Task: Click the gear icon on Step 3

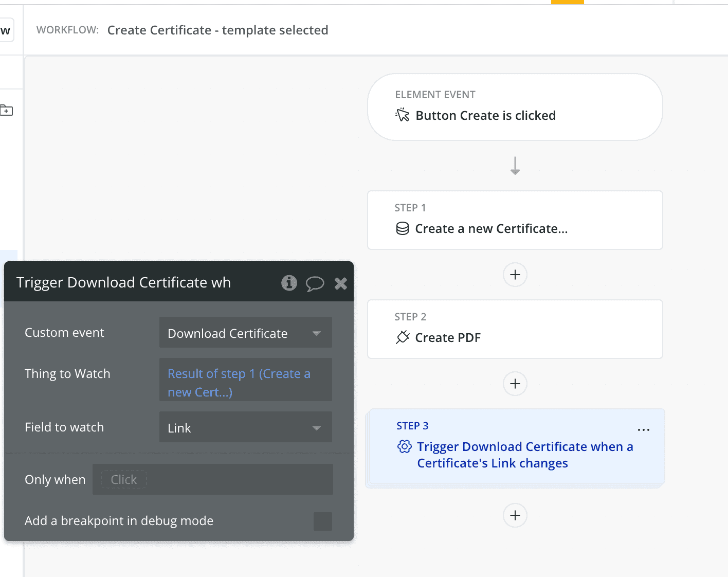Action: [405, 446]
